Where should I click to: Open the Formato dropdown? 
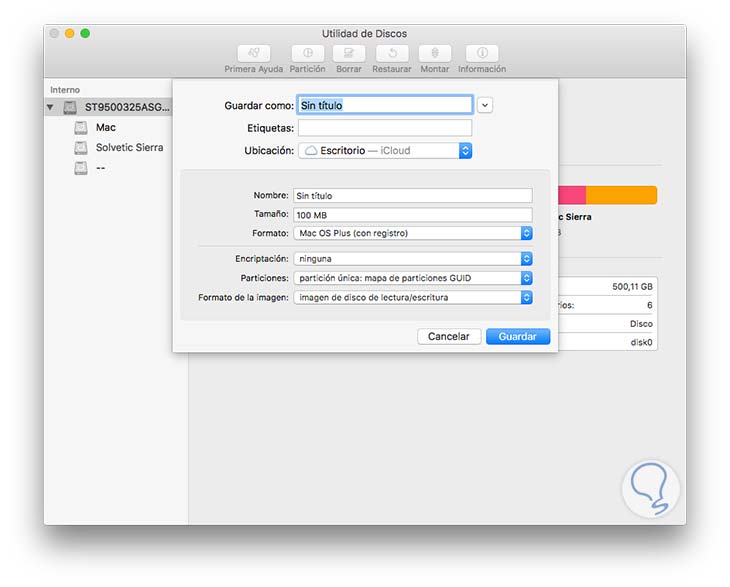tap(413, 233)
